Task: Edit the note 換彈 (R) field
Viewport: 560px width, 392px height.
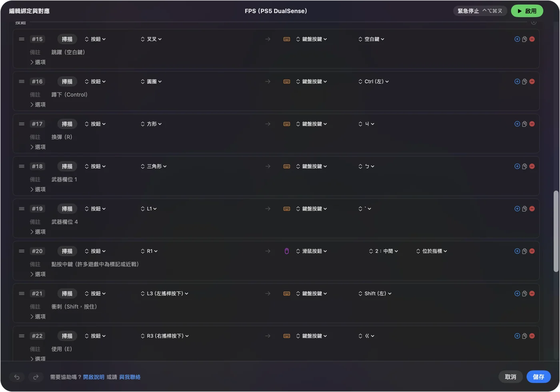Action: coord(62,137)
